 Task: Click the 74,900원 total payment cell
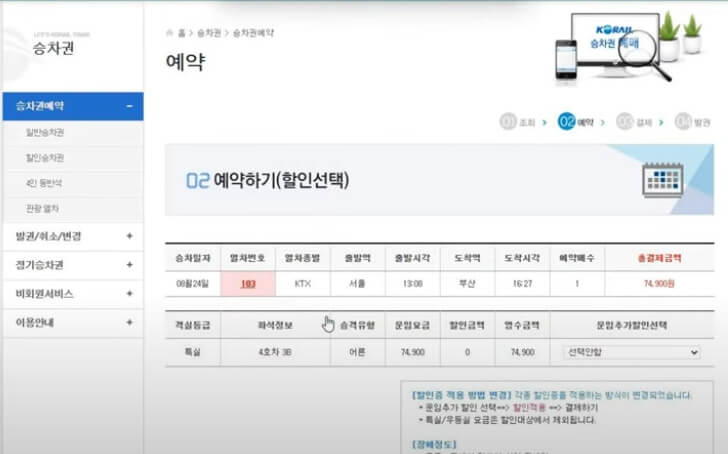coord(659,284)
